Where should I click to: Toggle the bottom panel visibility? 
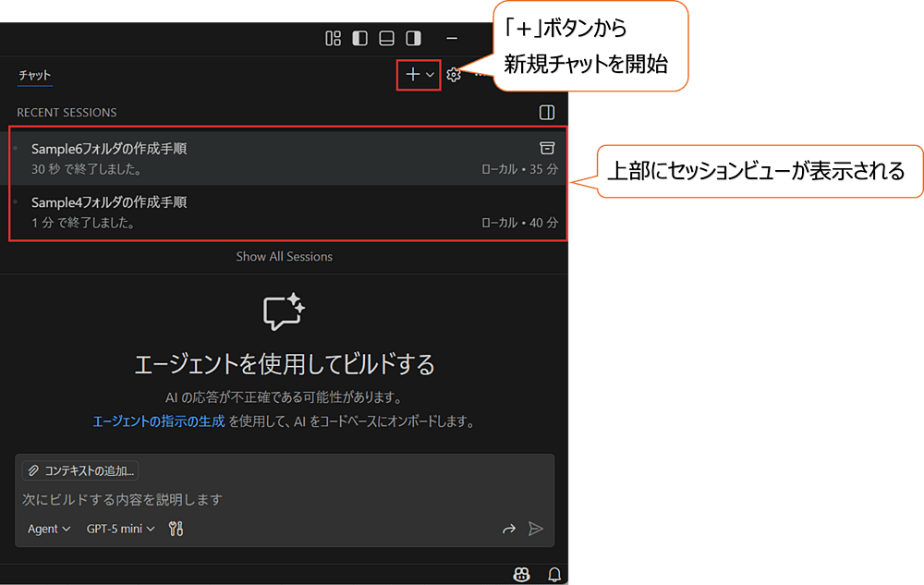click(x=387, y=38)
